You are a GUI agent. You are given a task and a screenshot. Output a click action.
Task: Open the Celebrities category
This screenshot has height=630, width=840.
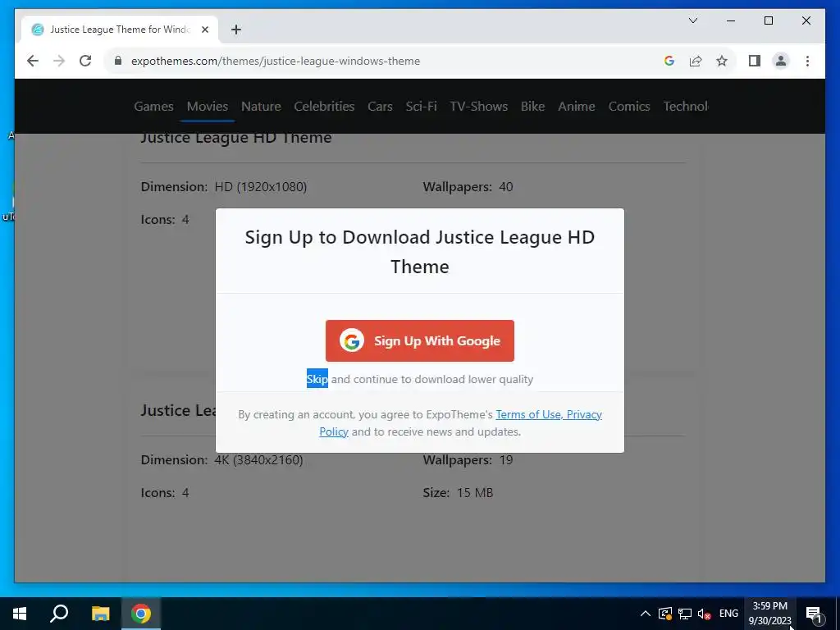(324, 106)
